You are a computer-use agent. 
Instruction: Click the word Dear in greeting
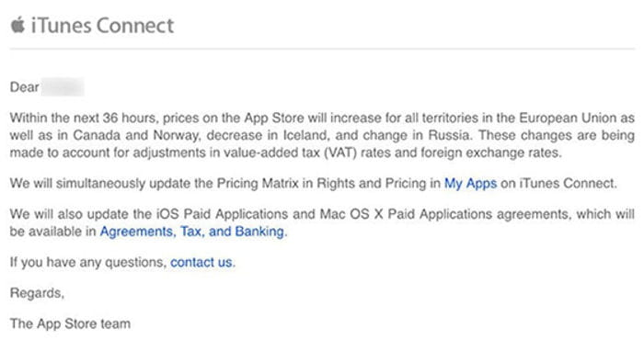click(x=25, y=87)
